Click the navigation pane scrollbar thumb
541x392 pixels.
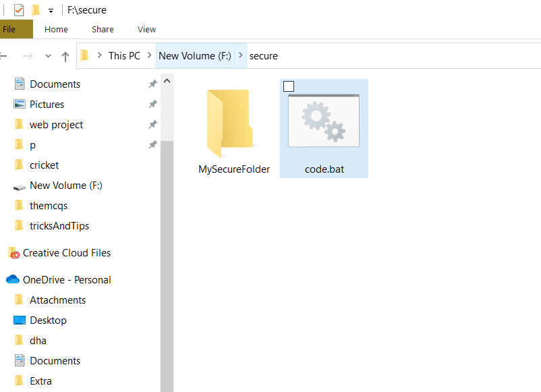tap(167, 266)
